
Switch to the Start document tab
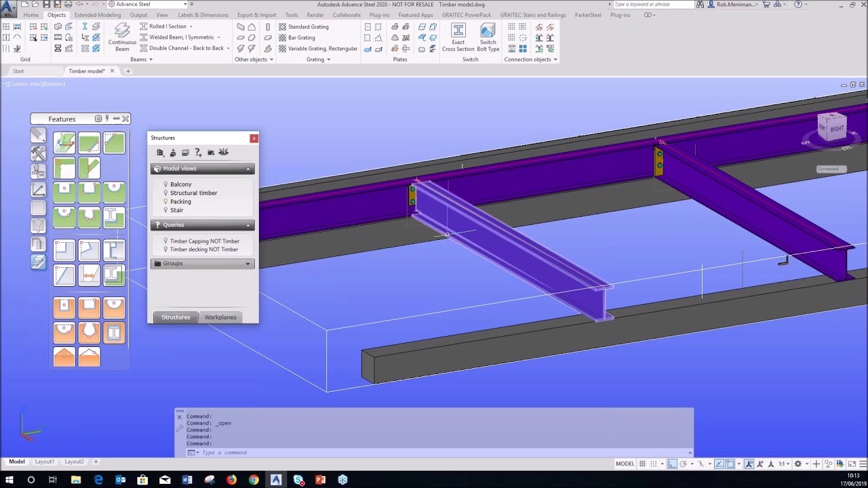tap(18, 71)
